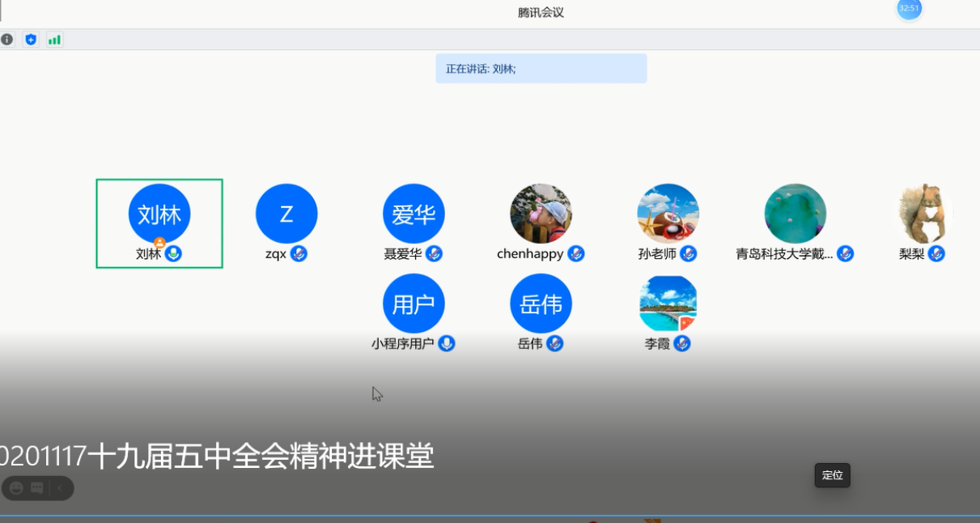Select the 青岛科技大学戴 participant avatar

(795, 214)
